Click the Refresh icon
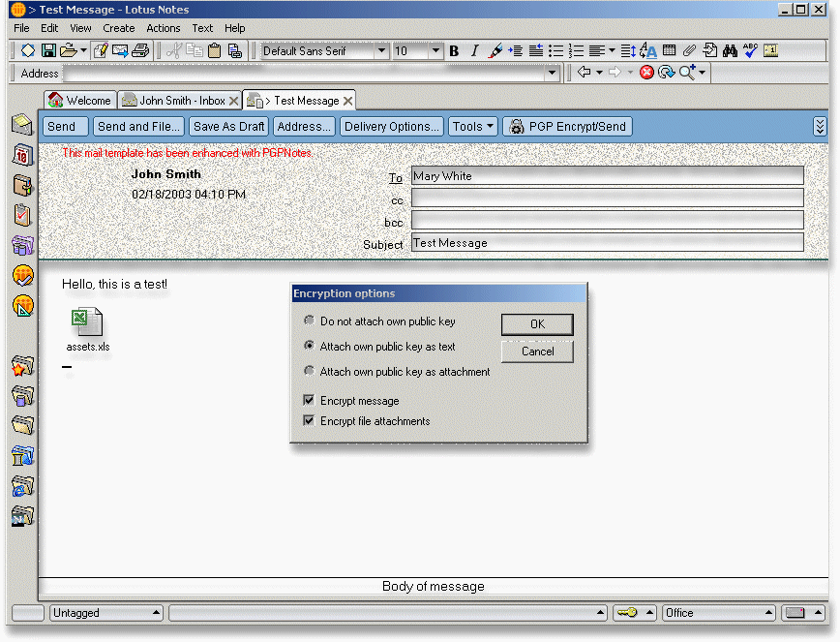840x642 pixels. [667, 72]
